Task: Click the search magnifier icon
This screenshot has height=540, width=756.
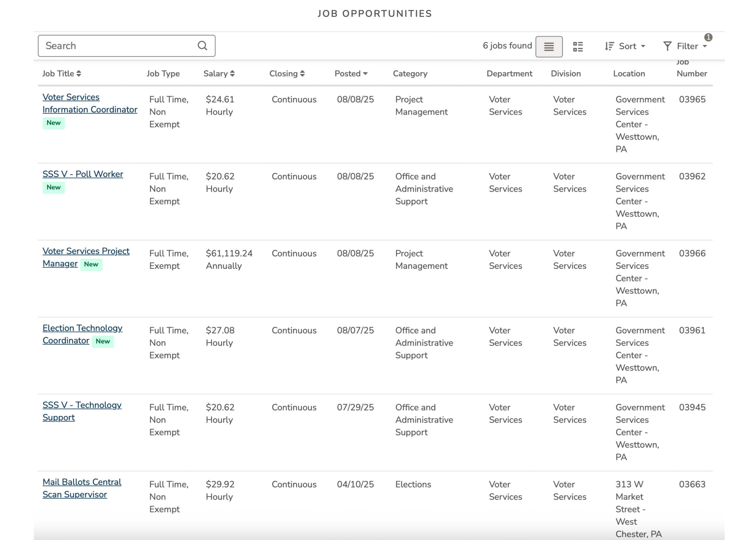Action: [202, 45]
